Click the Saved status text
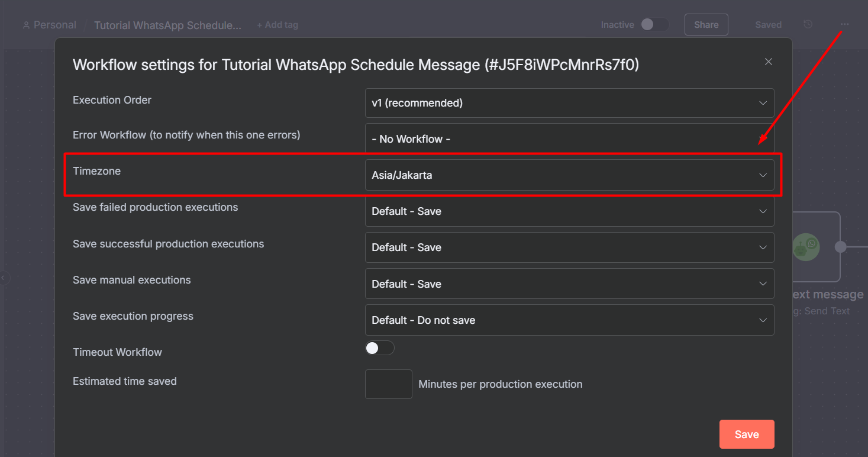This screenshot has height=457, width=868. click(768, 25)
